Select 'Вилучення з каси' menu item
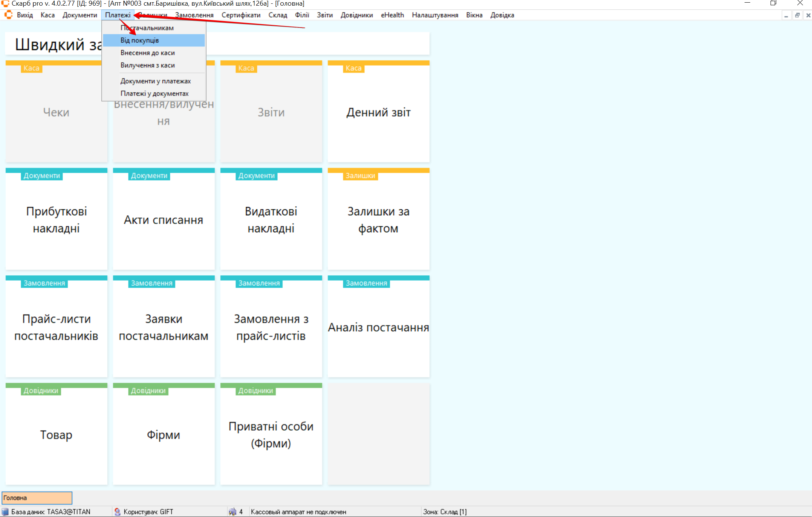Screen dimensions: 812x517 (147, 65)
